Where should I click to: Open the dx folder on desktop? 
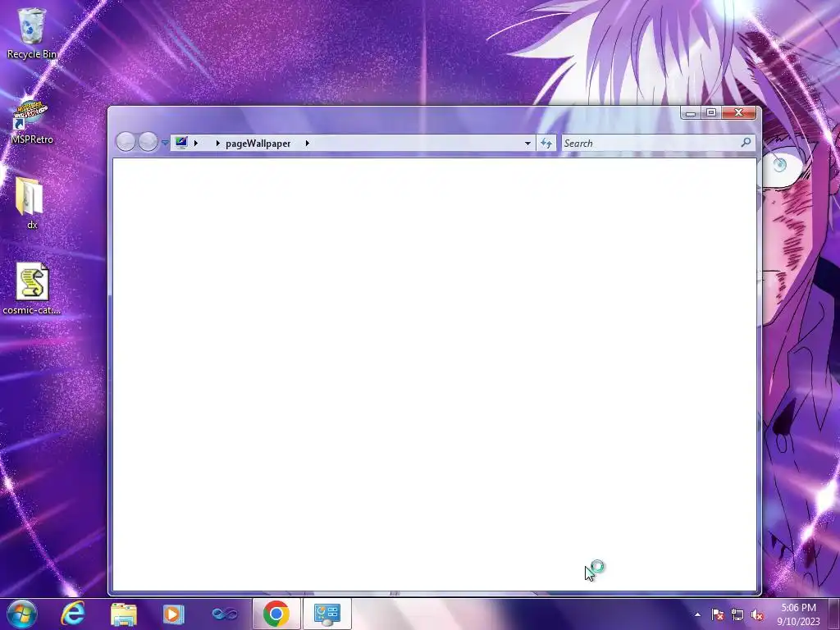pos(32,203)
